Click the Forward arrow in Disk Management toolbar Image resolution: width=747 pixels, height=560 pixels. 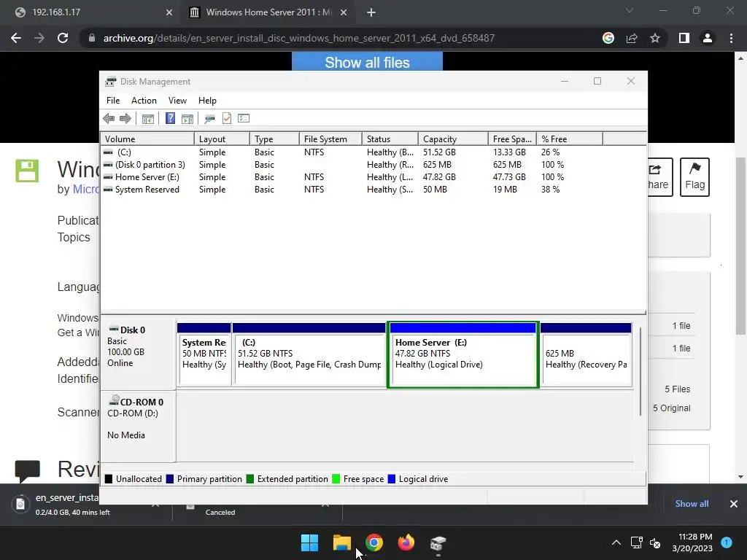(x=125, y=119)
